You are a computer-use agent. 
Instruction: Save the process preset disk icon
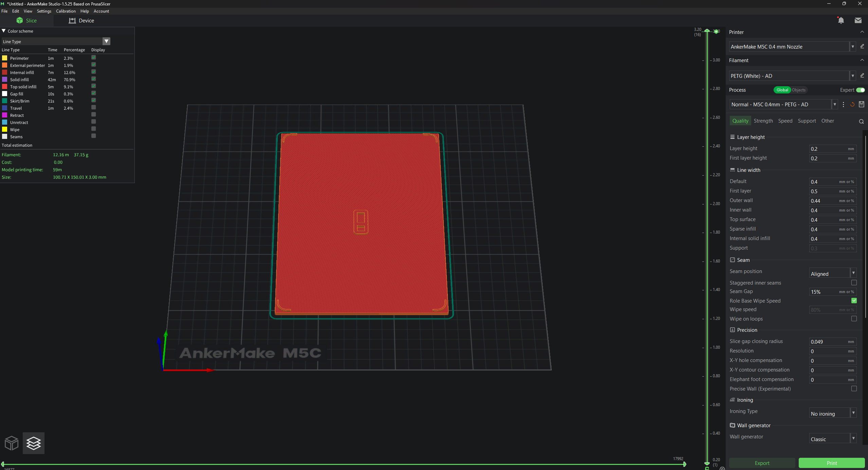(861, 104)
